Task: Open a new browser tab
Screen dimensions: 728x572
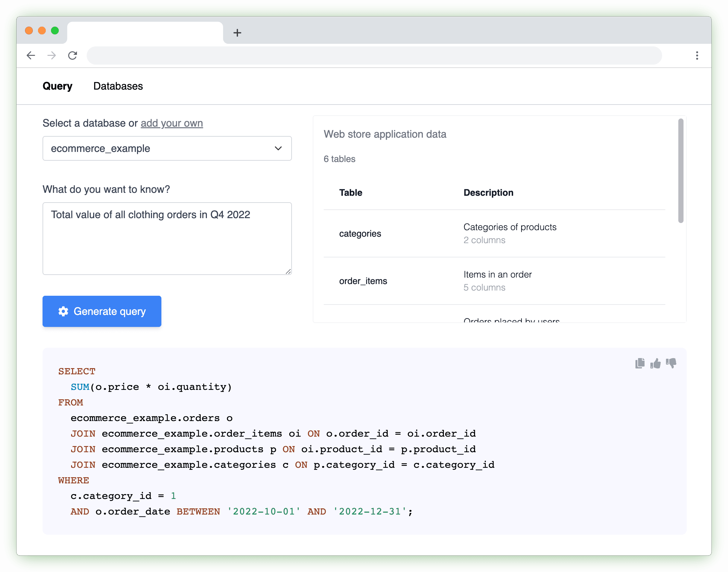Action: pos(237,32)
